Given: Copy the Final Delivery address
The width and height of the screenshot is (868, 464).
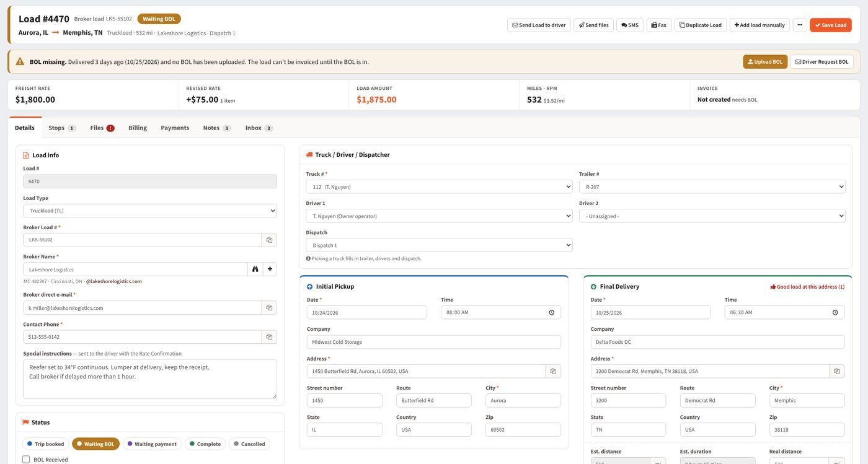Looking at the screenshot, I should [x=837, y=371].
